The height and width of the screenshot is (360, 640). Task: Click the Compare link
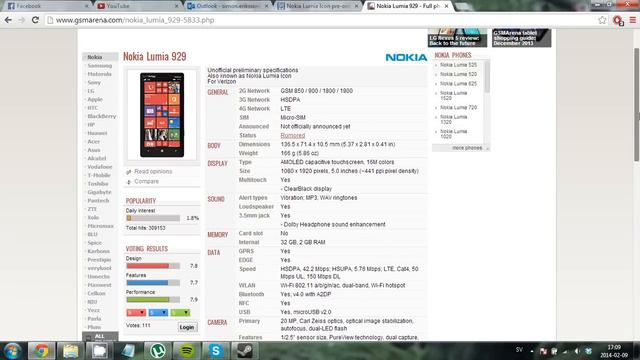146,181
